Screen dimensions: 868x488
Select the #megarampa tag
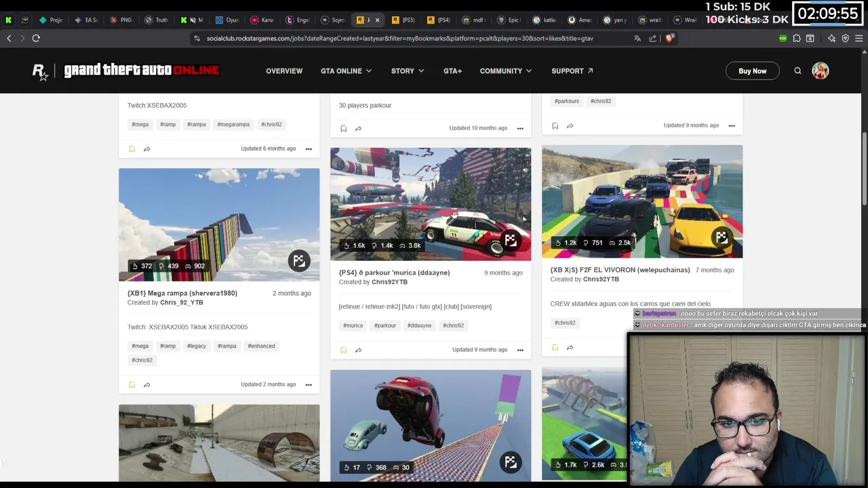pos(233,125)
